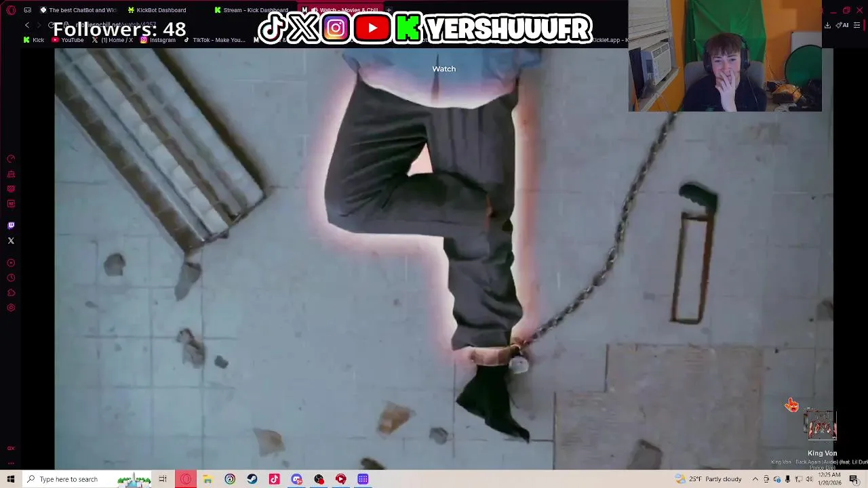Open the YouTube bookmark

[68, 40]
